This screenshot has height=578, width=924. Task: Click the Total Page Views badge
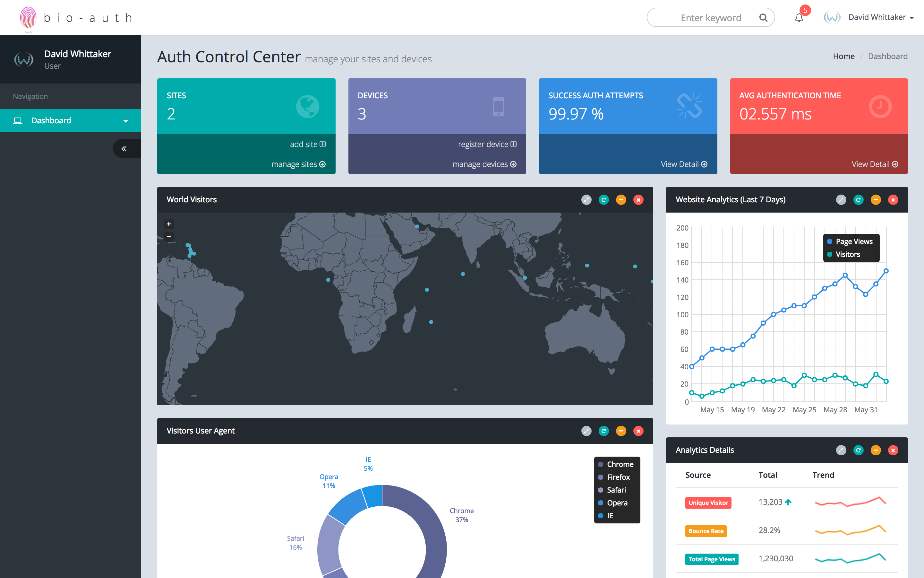tap(712, 559)
